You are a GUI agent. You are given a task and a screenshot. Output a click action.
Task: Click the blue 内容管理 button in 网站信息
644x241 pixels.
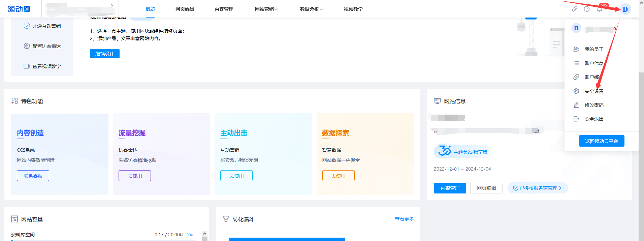[450, 188]
